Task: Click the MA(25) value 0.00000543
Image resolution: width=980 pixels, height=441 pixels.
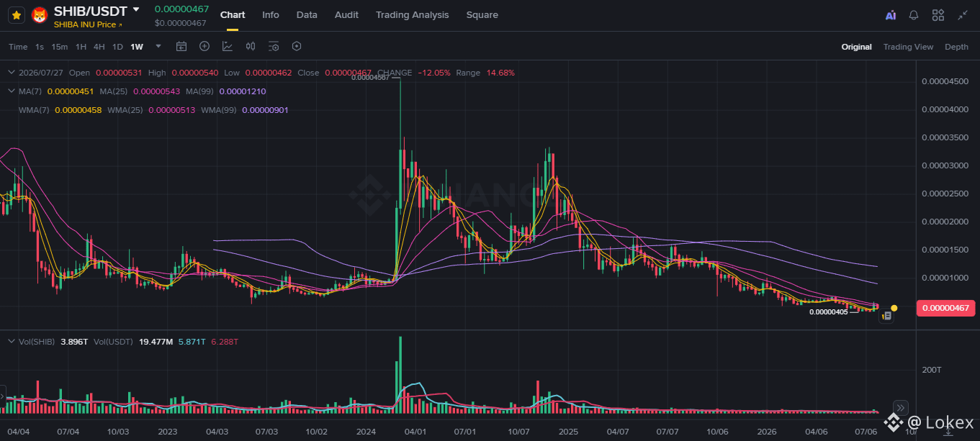Action: [x=157, y=91]
